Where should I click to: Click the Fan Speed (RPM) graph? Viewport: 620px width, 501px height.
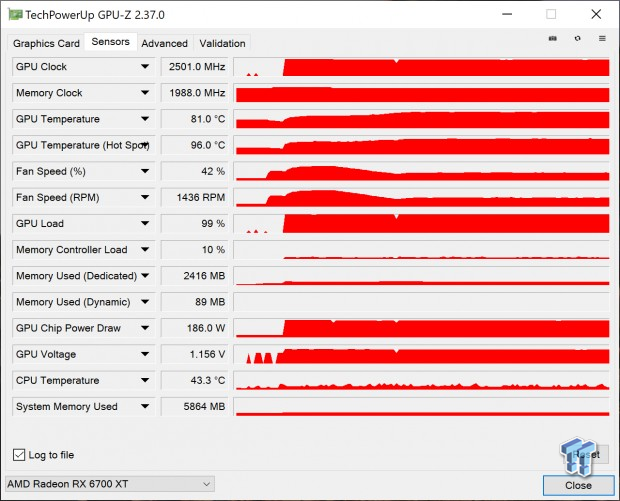pos(422,197)
